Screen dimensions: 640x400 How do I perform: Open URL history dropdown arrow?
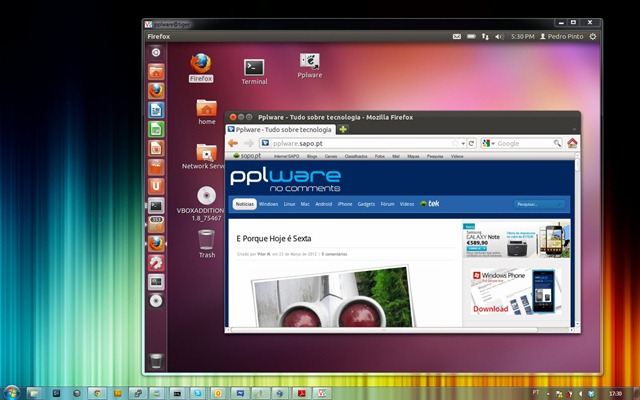pyautogui.click(x=463, y=144)
